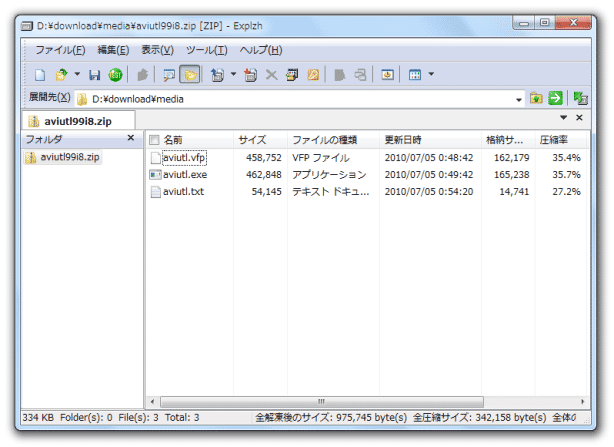Screen dimensions: 614x447
Task: Select the aviutl99i8.zip tab
Action: [x=78, y=121]
